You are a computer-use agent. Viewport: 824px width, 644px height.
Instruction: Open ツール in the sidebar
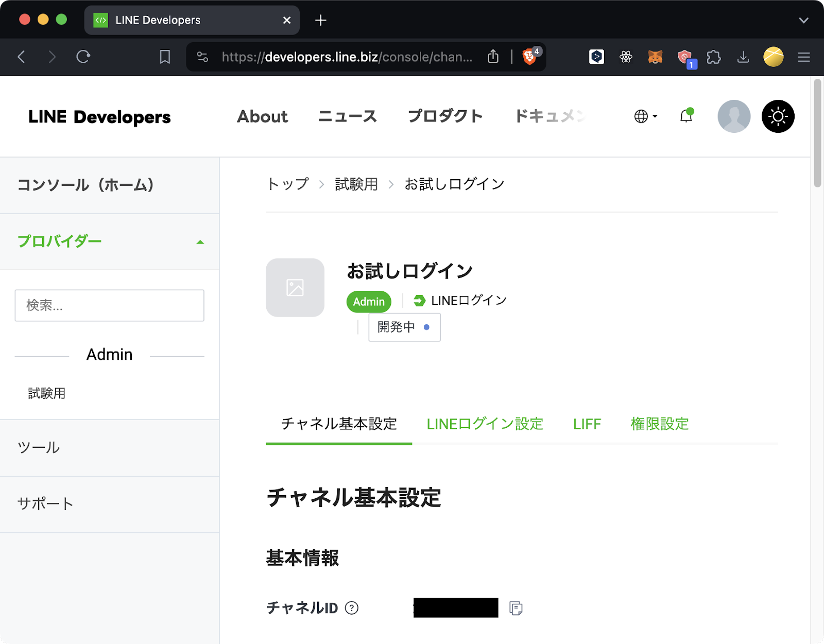click(110, 448)
